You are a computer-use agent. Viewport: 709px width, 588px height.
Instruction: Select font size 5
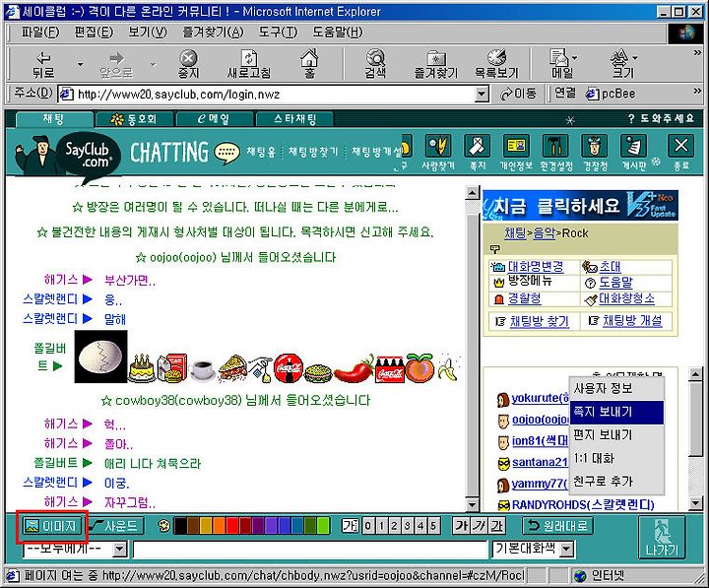[x=433, y=526]
